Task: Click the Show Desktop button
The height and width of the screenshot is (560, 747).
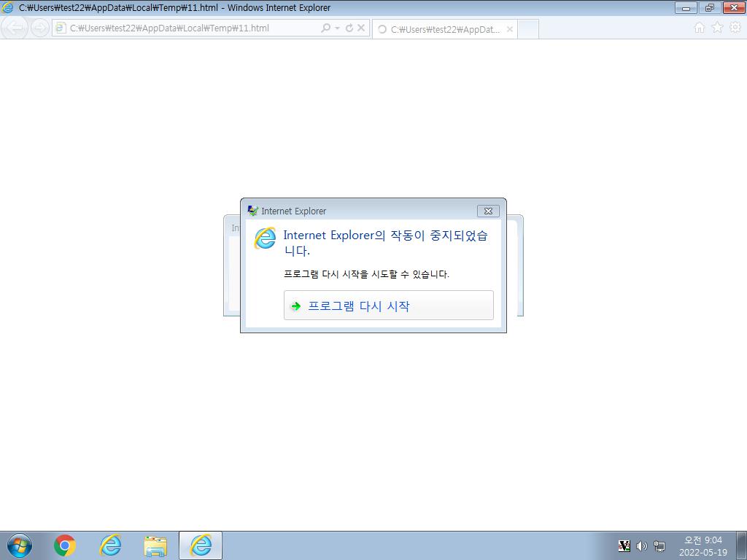Action: [741, 545]
